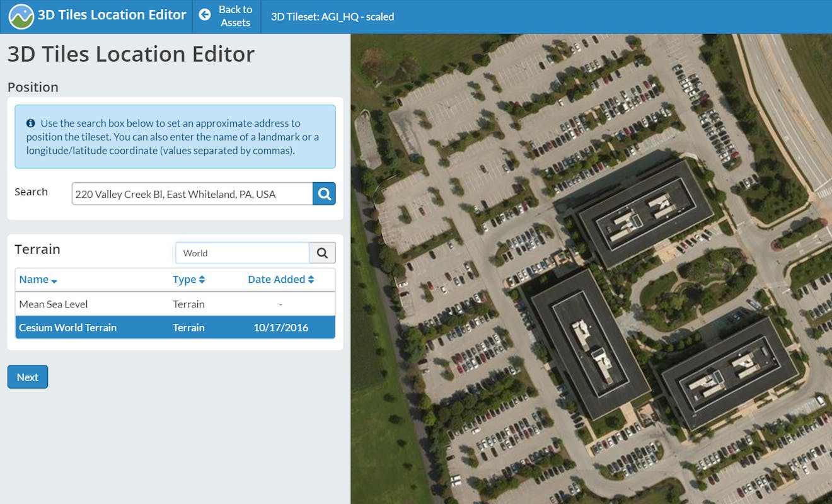Click the 3D Tiles Location Editor header title
This screenshot has width=832, height=504.
coord(112,15)
